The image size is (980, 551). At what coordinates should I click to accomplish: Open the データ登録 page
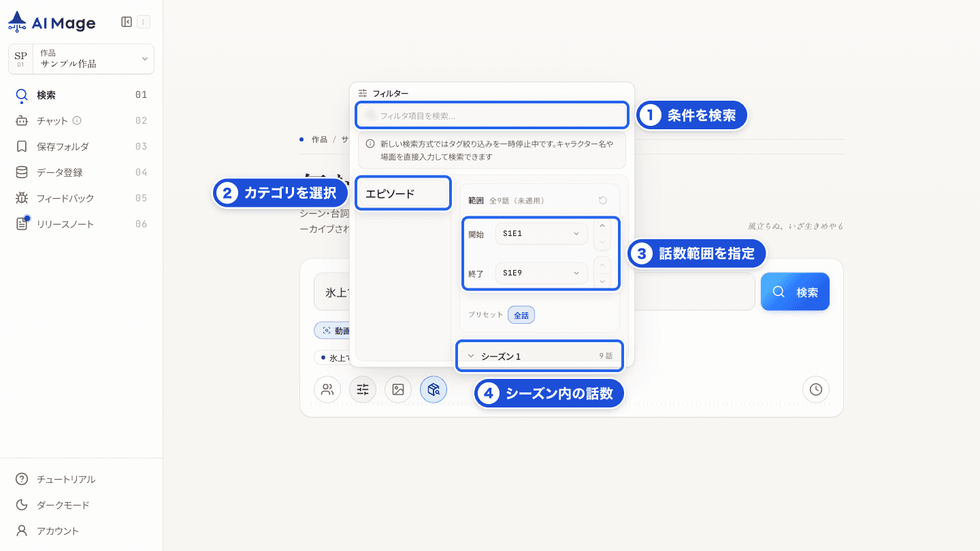click(x=81, y=173)
